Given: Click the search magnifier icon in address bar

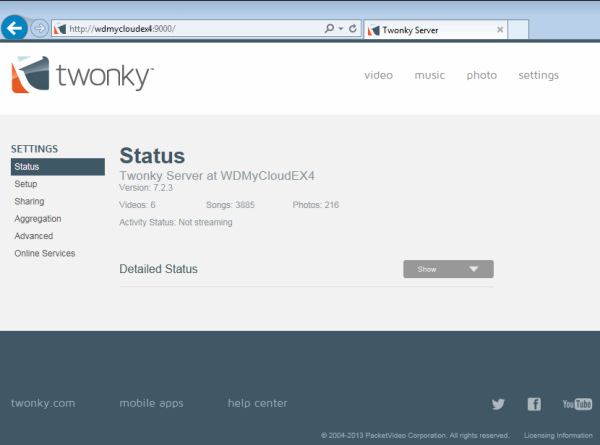Looking at the screenshot, I should pos(329,28).
